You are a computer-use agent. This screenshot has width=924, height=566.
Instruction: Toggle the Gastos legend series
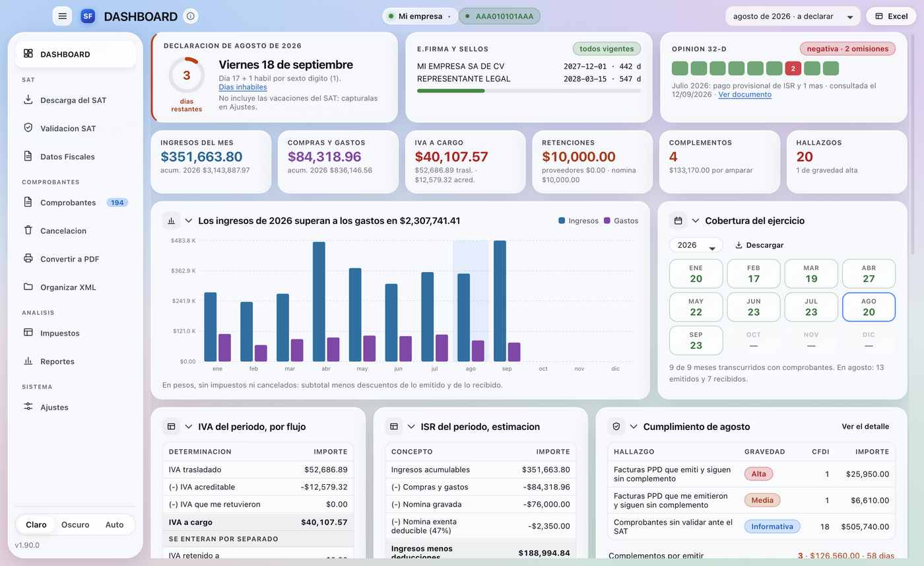pyautogui.click(x=620, y=221)
